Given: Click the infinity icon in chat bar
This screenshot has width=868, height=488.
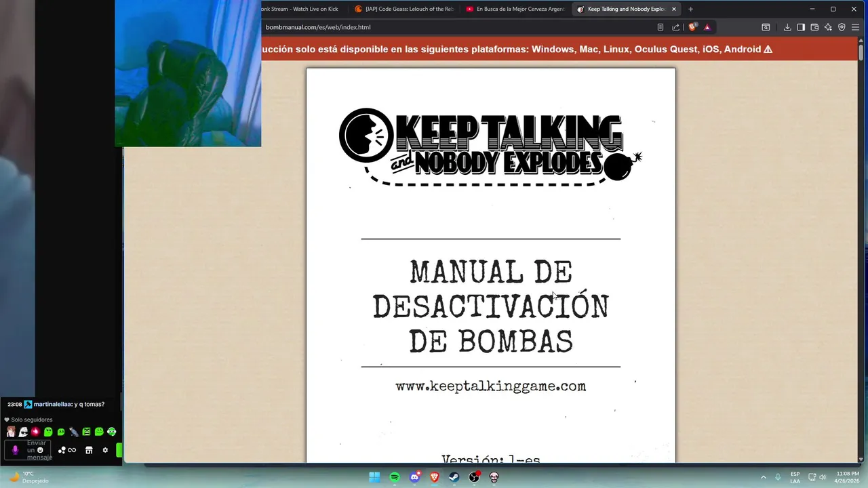Looking at the screenshot, I should 72,450.
